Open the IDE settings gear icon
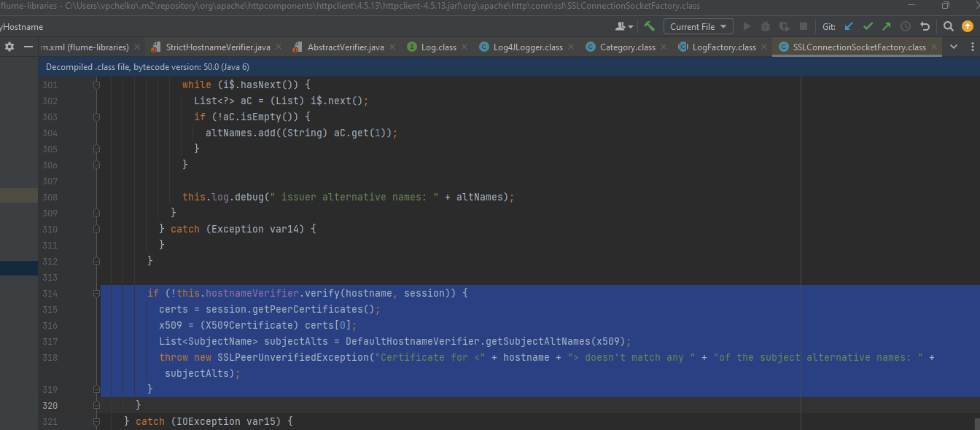Image resolution: width=980 pixels, height=430 pixels. [x=10, y=46]
